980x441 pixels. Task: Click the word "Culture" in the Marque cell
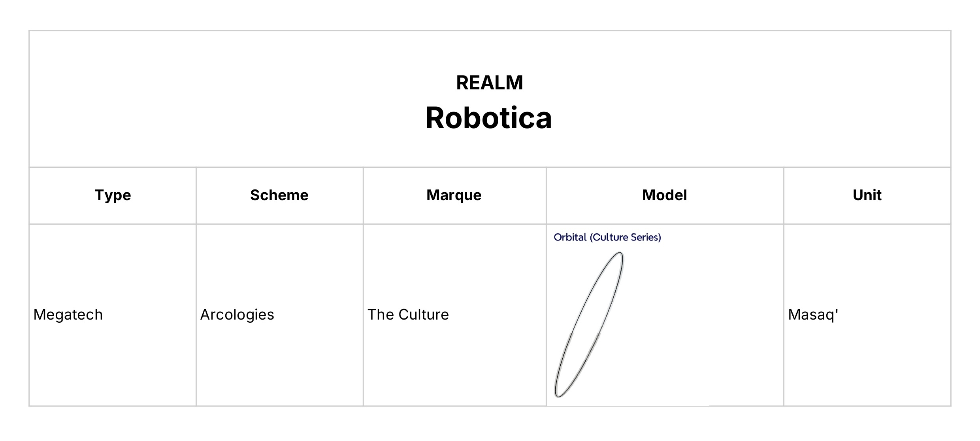coord(423,315)
